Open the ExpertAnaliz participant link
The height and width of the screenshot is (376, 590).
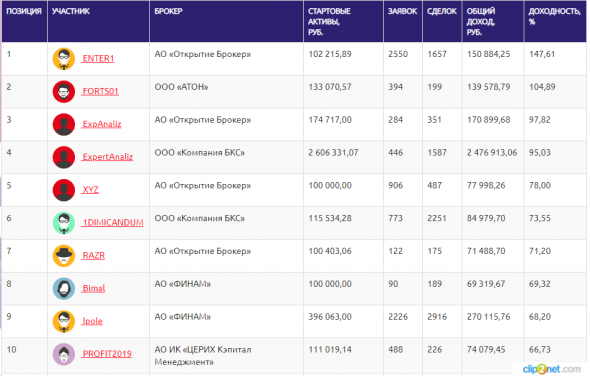[107, 157]
